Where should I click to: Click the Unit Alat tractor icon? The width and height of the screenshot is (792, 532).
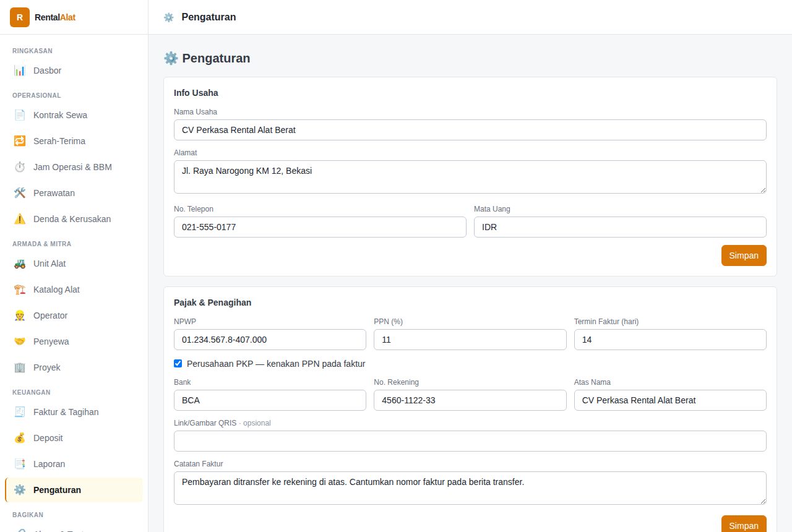coord(20,264)
